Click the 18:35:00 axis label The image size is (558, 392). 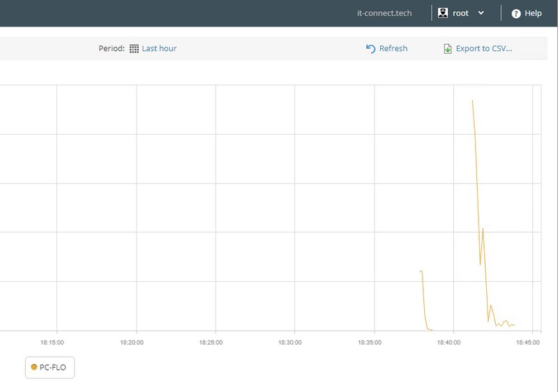point(370,342)
